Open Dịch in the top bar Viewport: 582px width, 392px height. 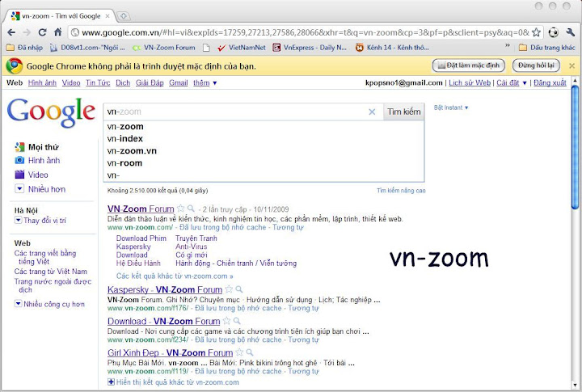(x=123, y=82)
